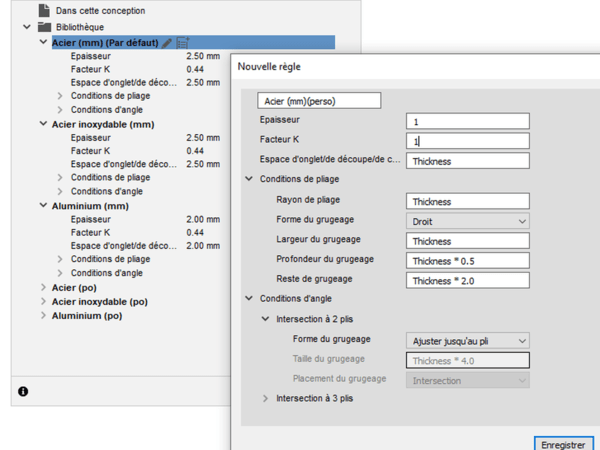Click the Rayon de pliage input field
600x450 pixels.
point(467,201)
